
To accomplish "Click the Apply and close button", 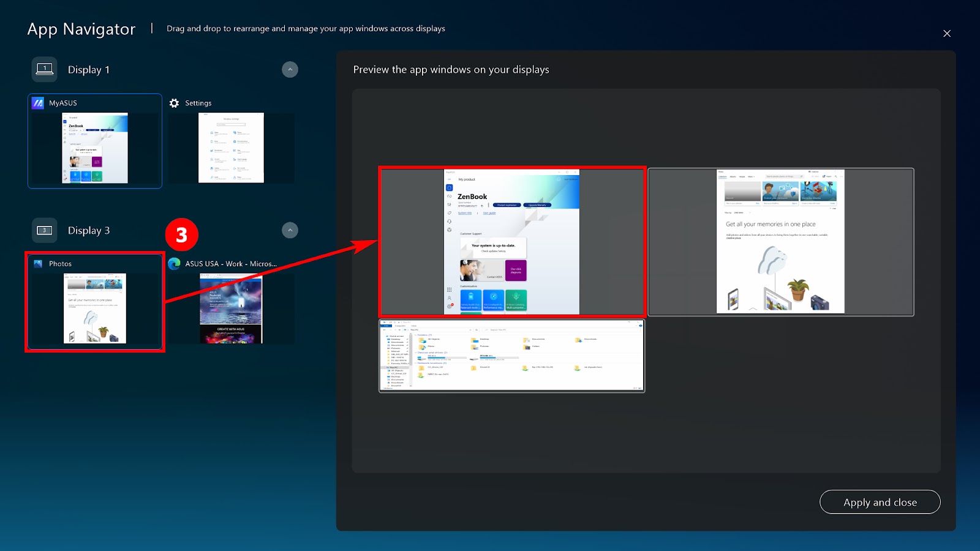I will coord(880,502).
